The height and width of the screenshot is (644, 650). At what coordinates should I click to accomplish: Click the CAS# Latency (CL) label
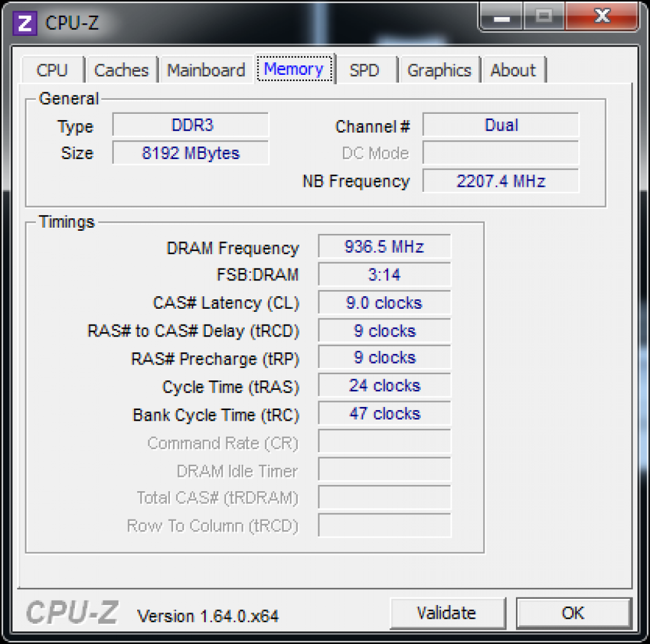click(226, 303)
